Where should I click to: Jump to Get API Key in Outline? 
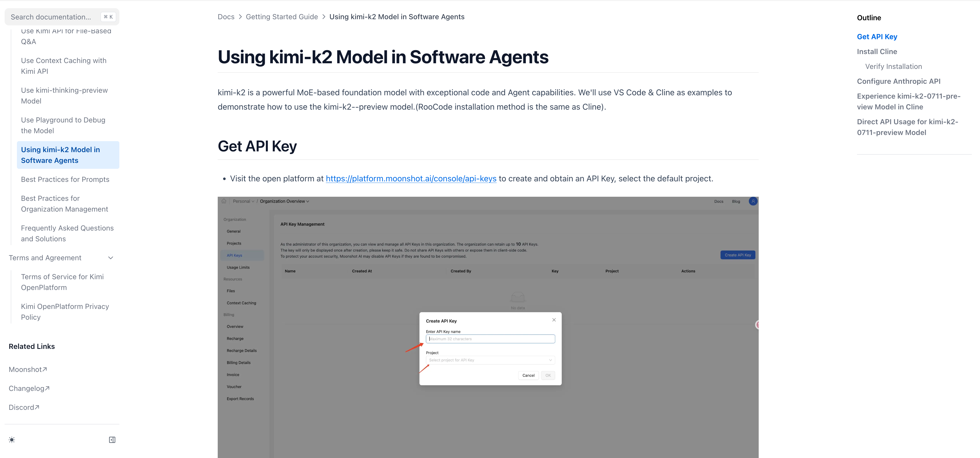pos(877,37)
